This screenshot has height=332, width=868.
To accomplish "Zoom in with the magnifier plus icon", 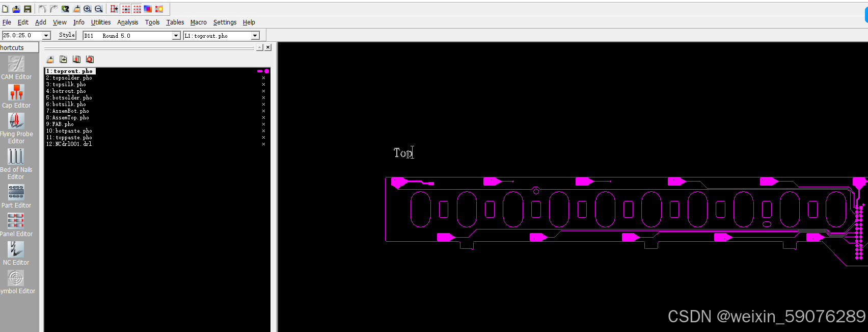I will (88, 9).
